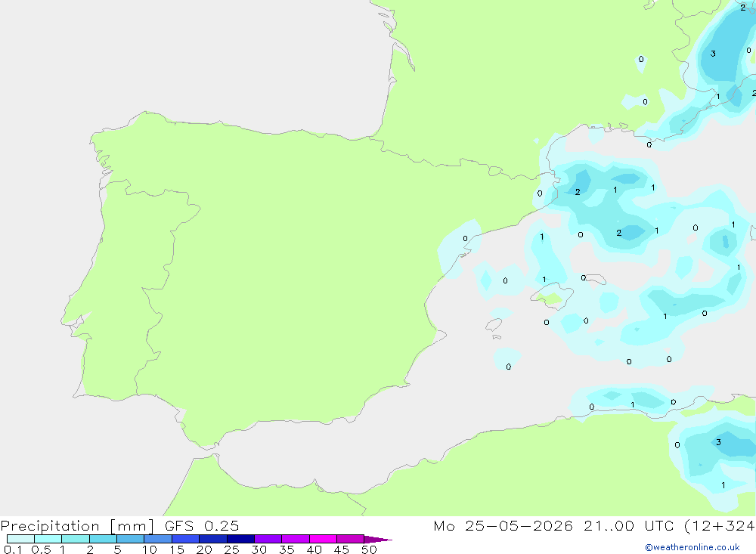Click the 'GFS 0.25' model label
The height and width of the screenshot is (554, 756).
point(202,525)
